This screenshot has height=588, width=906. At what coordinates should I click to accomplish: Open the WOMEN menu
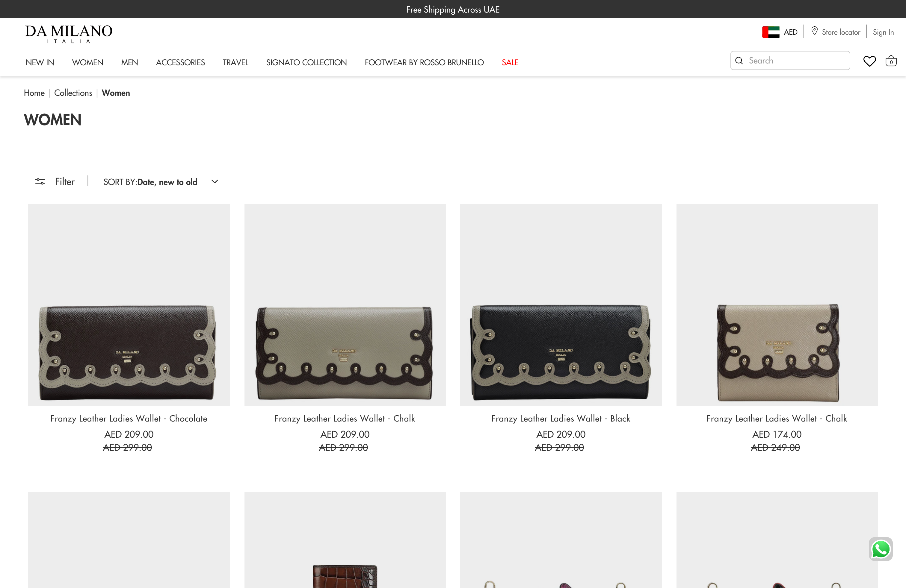click(87, 62)
